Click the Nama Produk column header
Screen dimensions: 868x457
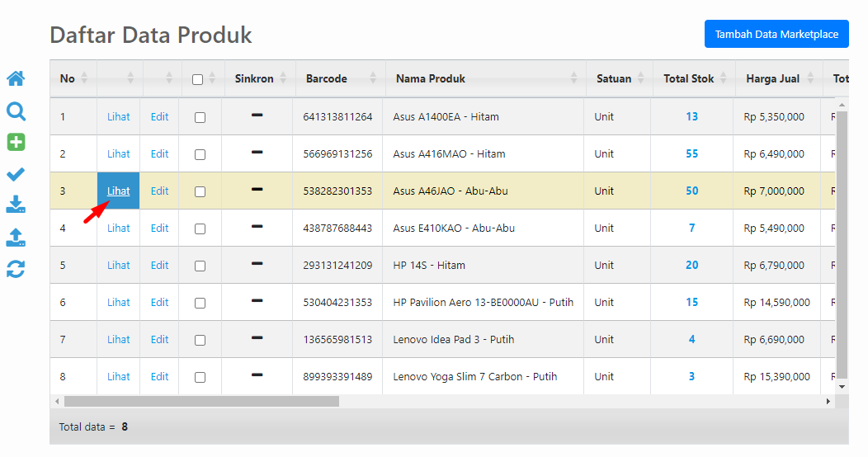[x=431, y=78]
